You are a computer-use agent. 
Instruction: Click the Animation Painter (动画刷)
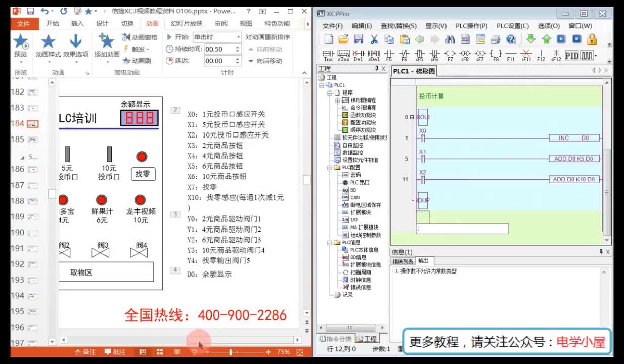137,61
